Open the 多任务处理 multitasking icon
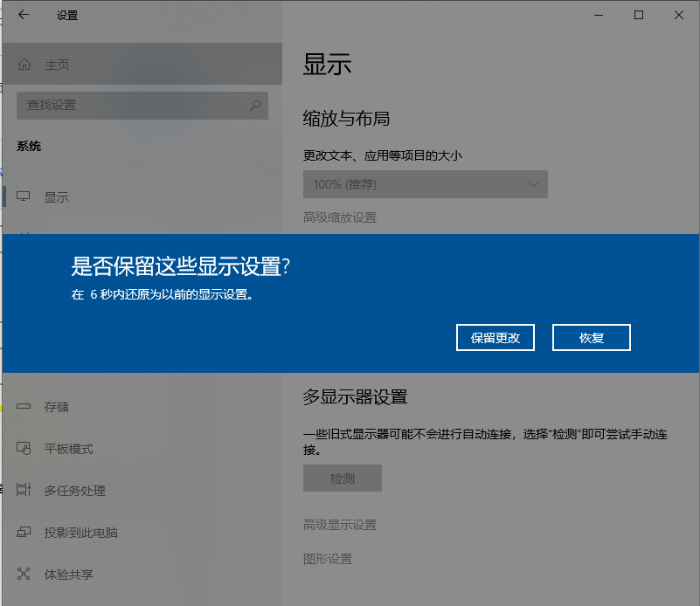 tap(24, 491)
